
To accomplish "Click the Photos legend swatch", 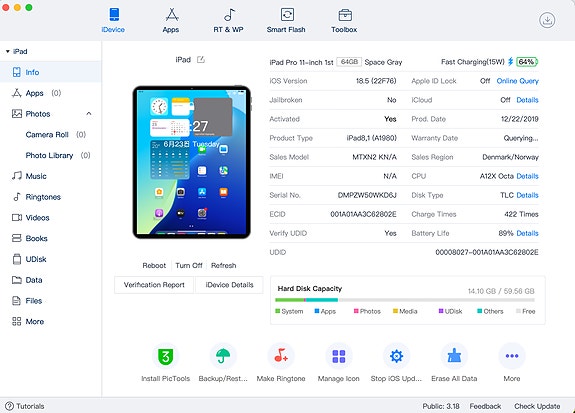I will click(356, 311).
